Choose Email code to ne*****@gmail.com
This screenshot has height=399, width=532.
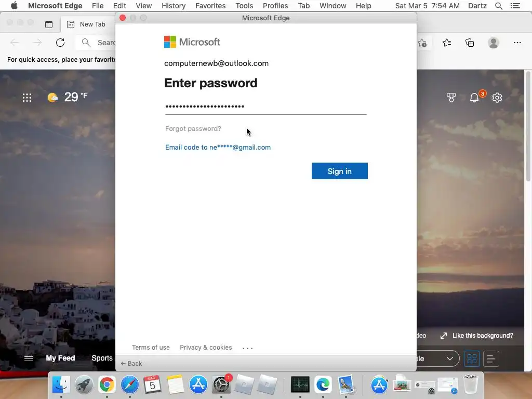tap(218, 147)
